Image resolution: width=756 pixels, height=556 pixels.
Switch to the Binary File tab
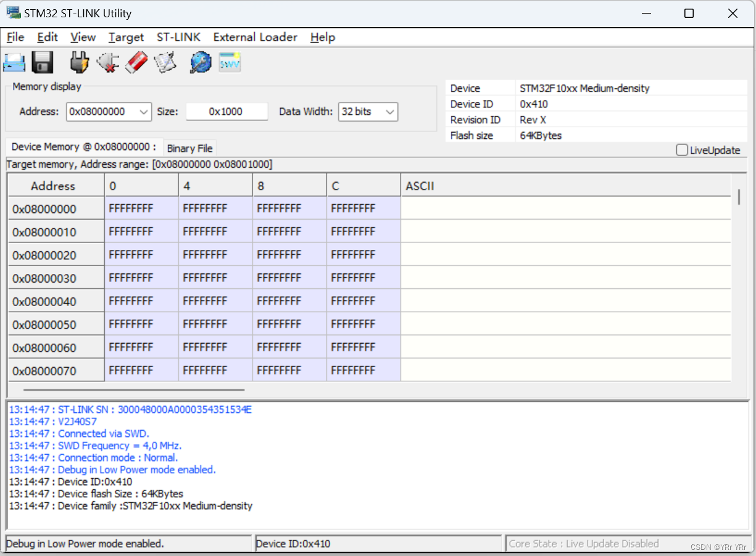coord(189,148)
